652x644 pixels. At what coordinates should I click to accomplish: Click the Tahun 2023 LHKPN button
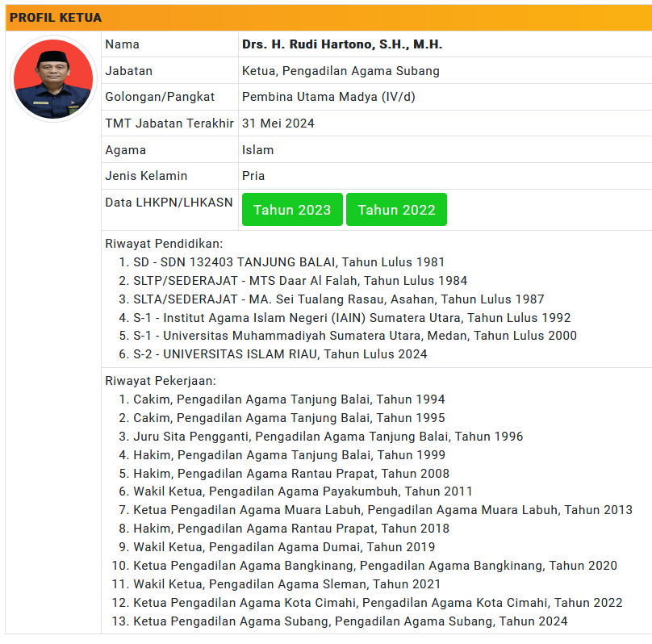(292, 210)
